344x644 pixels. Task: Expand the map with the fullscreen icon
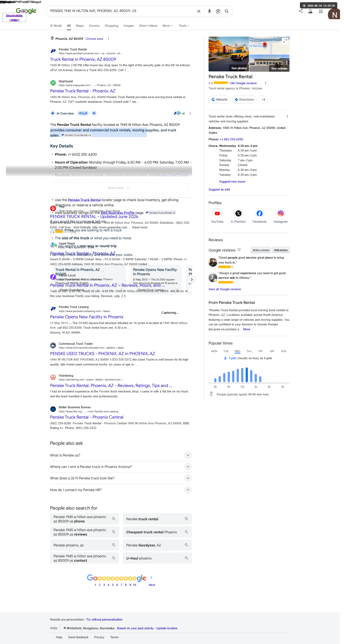coord(285,41)
